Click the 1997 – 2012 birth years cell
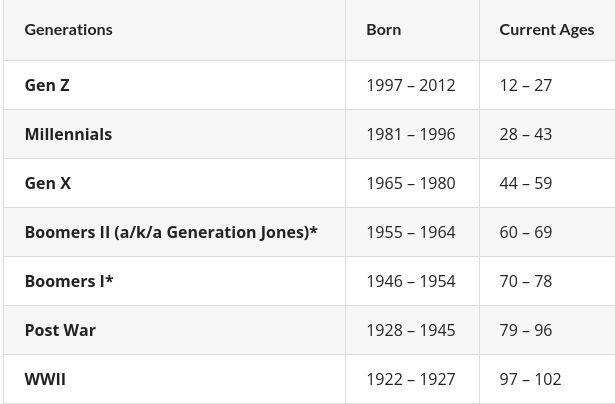615x404 pixels. 410,85
